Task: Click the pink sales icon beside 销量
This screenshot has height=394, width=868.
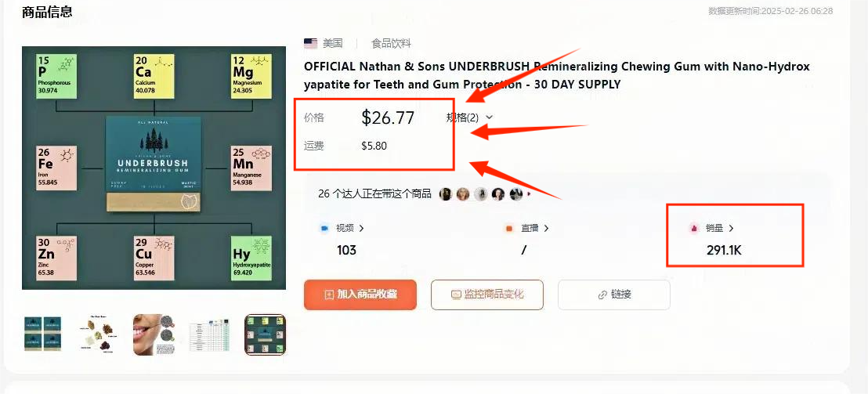Action: coord(693,228)
